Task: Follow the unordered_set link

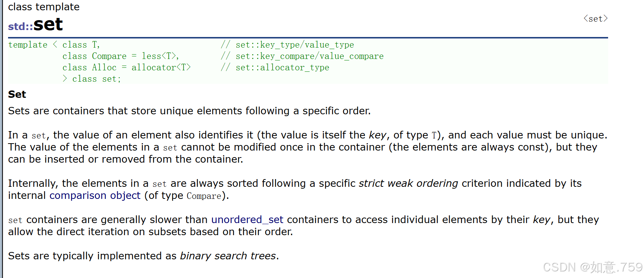Action: coord(247,220)
